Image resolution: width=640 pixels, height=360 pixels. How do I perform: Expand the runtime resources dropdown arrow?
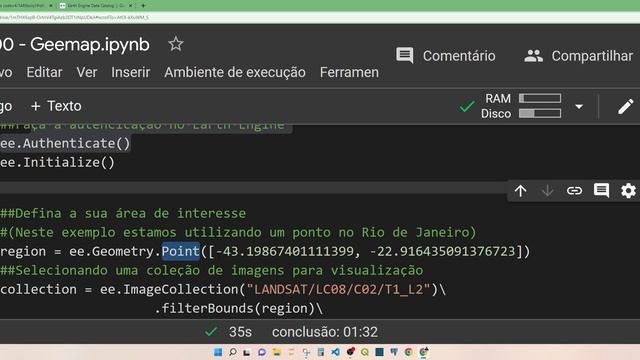tap(579, 107)
